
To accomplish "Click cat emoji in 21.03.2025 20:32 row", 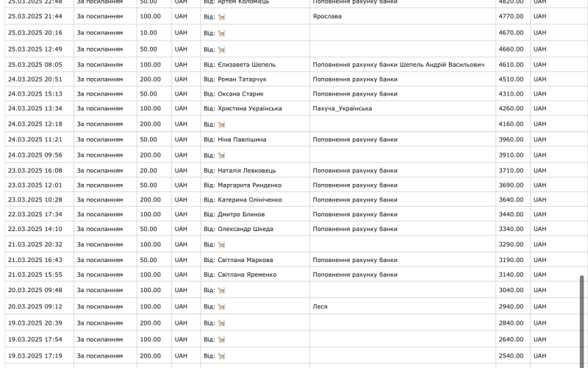I will [222, 244].
